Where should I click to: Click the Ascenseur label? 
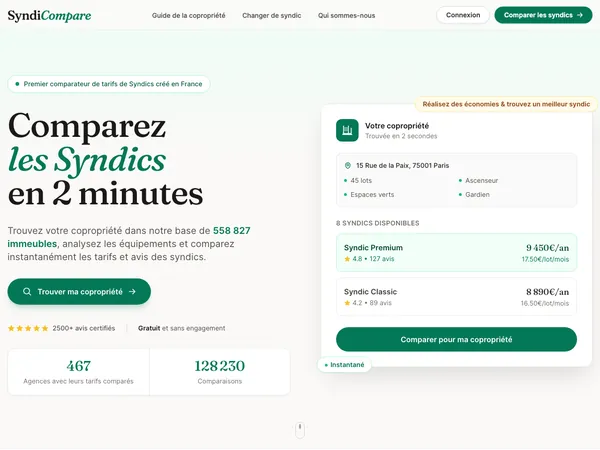pyautogui.click(x=481, y=181)
